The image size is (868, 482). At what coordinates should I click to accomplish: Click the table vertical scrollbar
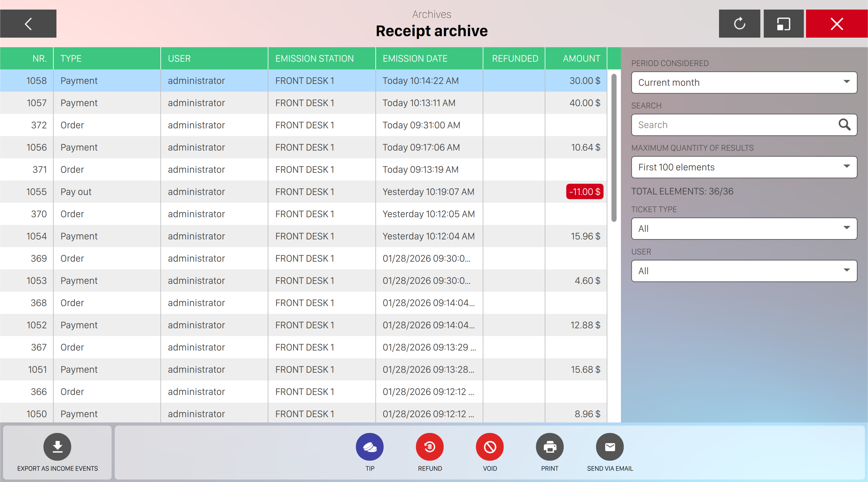tap(614, 148)
